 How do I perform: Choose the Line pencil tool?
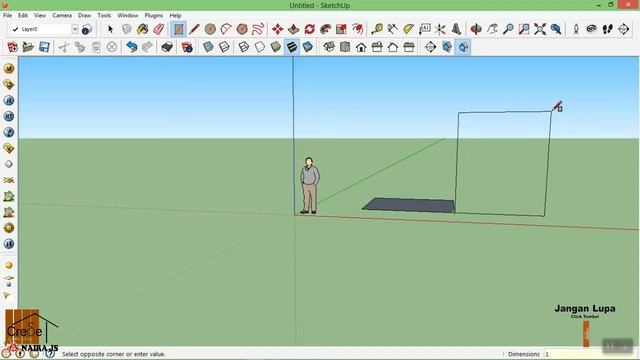(194, 29)
